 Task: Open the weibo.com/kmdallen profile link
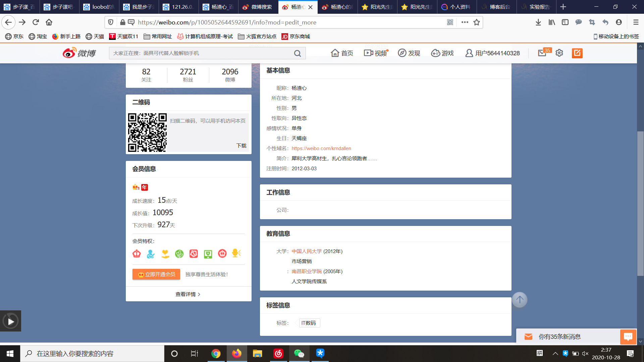(321, 148)
